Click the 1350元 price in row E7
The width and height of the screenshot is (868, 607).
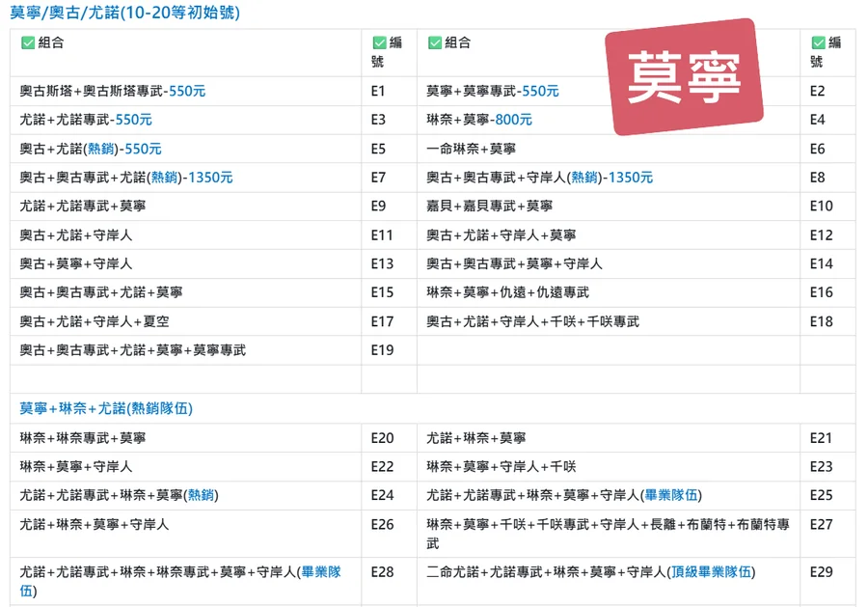(209, 178)
